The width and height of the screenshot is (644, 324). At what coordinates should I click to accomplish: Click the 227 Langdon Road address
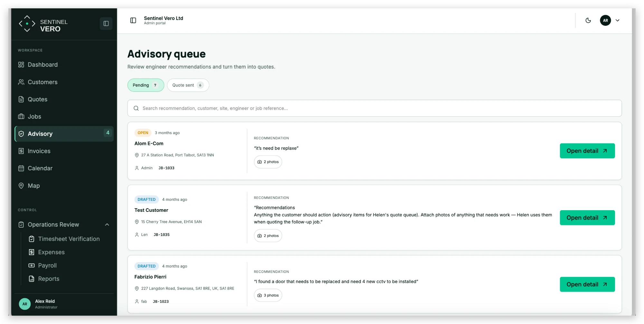[188, 289]
